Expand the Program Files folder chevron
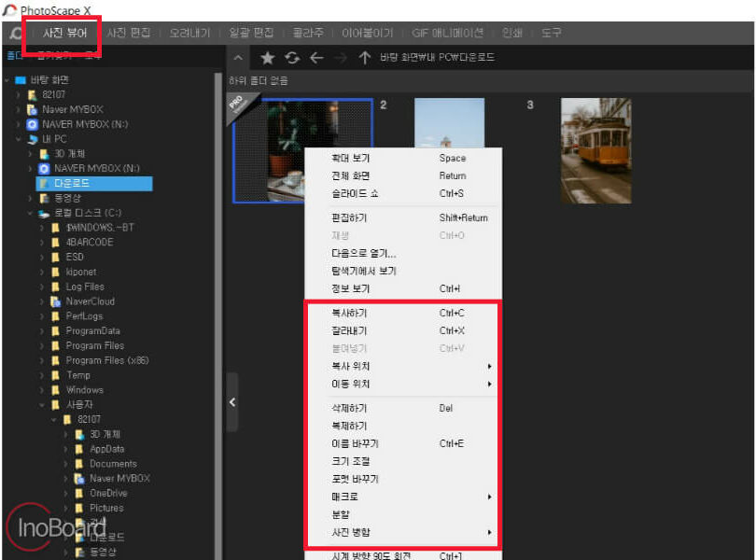 (42, 346)
